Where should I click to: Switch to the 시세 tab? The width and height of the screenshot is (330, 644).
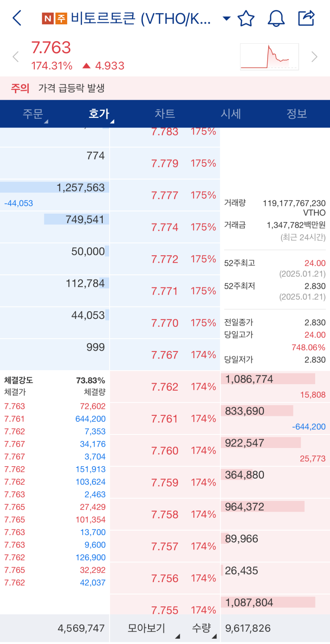coord(231,114)
